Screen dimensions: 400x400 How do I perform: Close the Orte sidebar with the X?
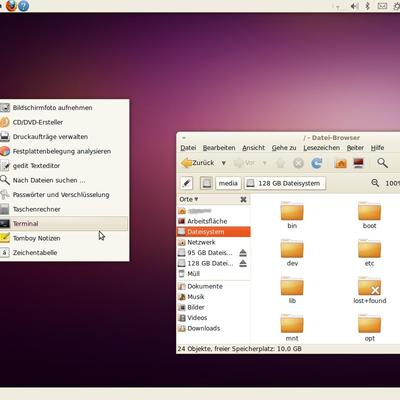point(243,199)
